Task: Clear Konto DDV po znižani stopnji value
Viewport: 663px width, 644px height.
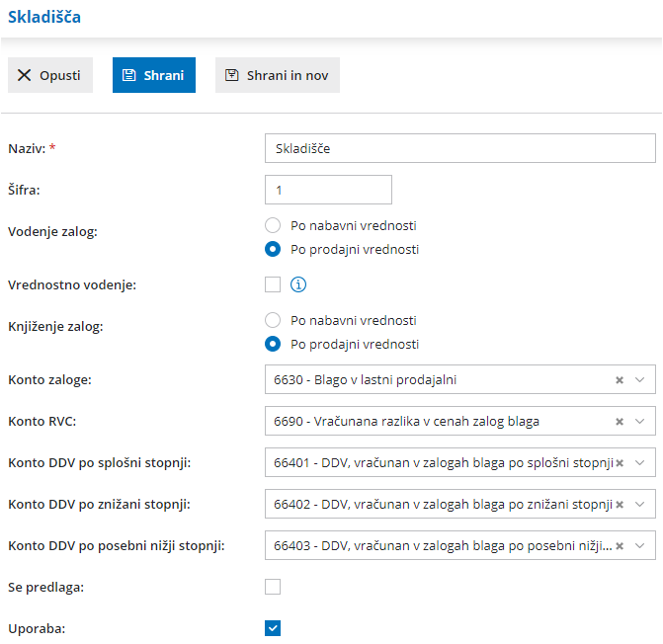Action: [x=620, y=504]
